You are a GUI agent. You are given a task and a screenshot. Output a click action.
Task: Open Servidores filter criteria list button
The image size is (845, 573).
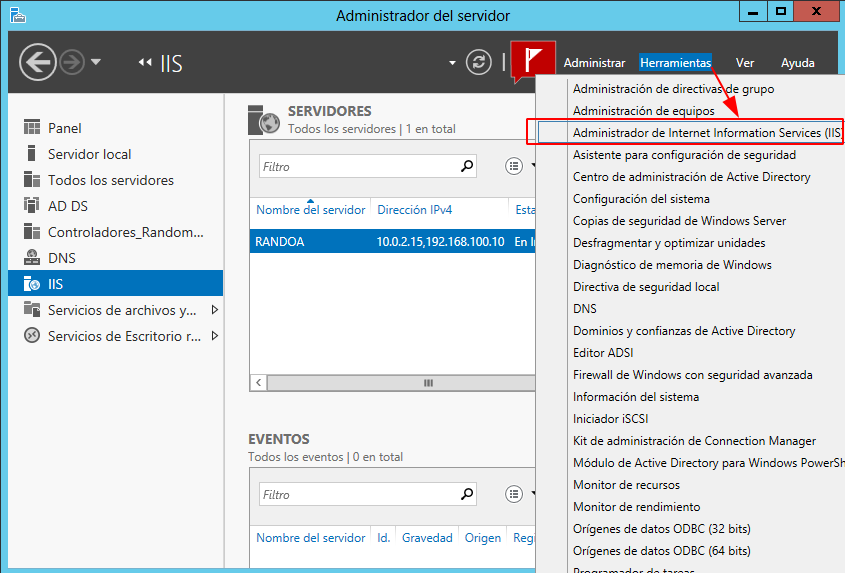pyautogui.click(x=514, y=166)
